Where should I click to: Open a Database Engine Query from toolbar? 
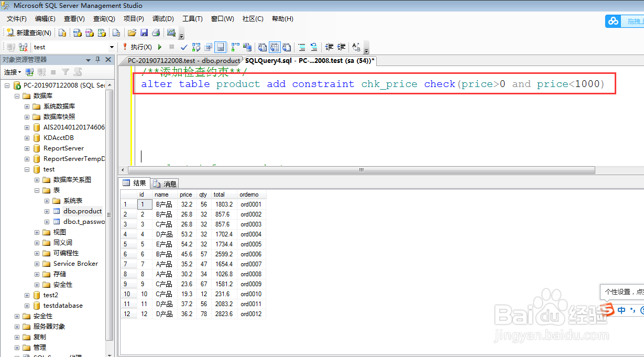pyautogui.click(x=62, y=33)
